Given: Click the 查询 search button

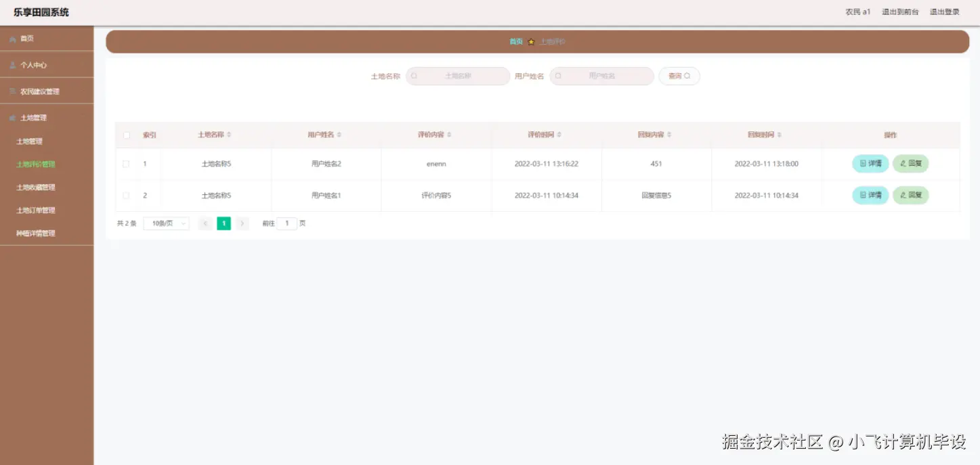Looking at the screenshot, I should pos(679,76).
